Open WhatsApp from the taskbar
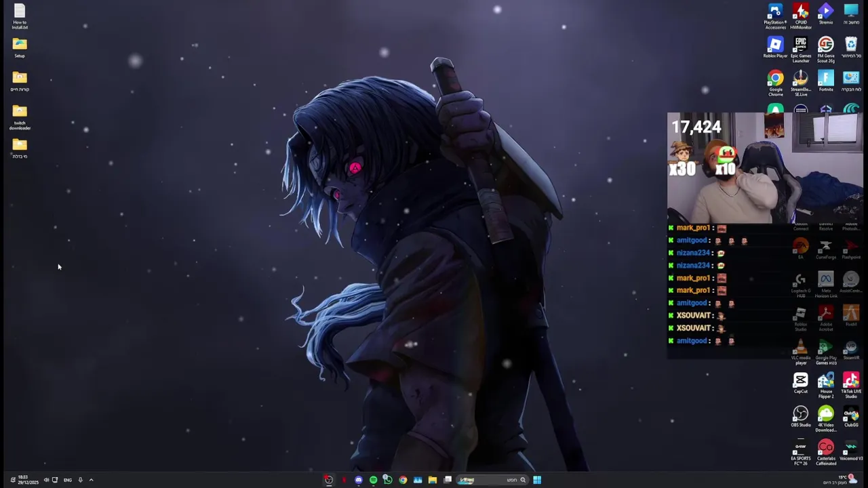The image size is (868, 488). pyautogui.click(x=388, y=480)
